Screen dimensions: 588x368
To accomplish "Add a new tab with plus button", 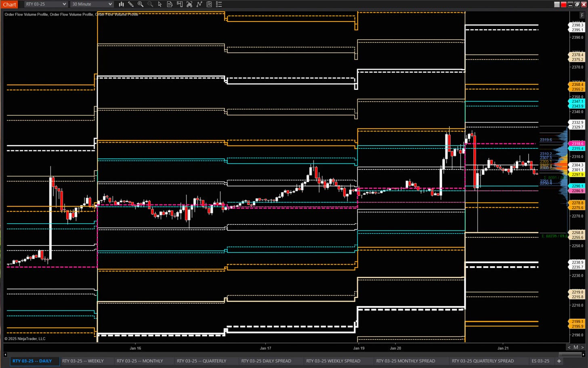I will [559, 361].
